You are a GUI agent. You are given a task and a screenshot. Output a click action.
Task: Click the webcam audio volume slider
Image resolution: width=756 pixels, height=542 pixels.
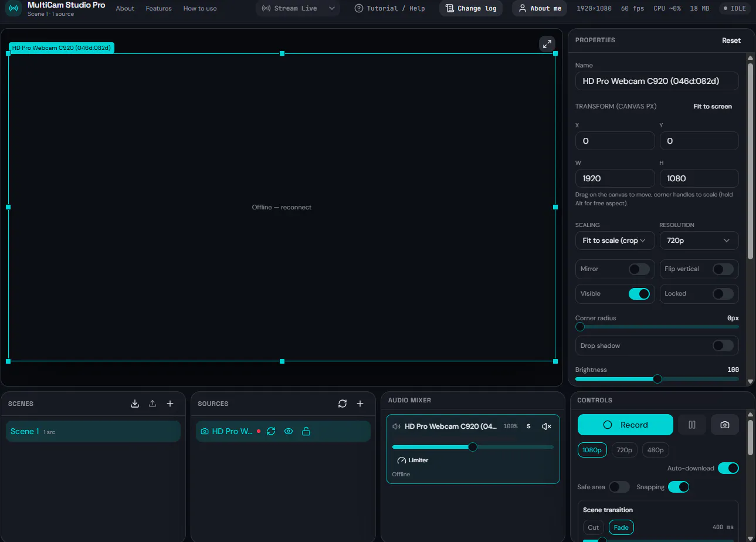(x=473, y=447)
